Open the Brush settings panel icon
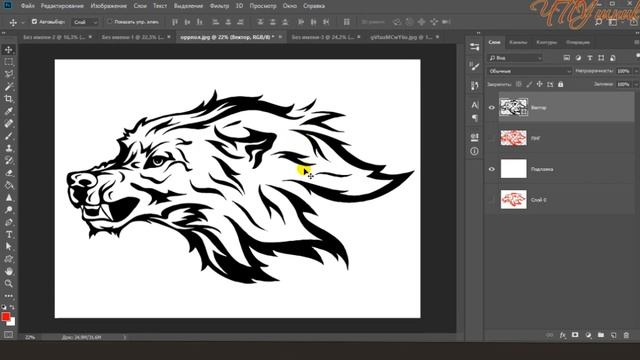The height and width of the screenshot is (360, 640). 474,66
